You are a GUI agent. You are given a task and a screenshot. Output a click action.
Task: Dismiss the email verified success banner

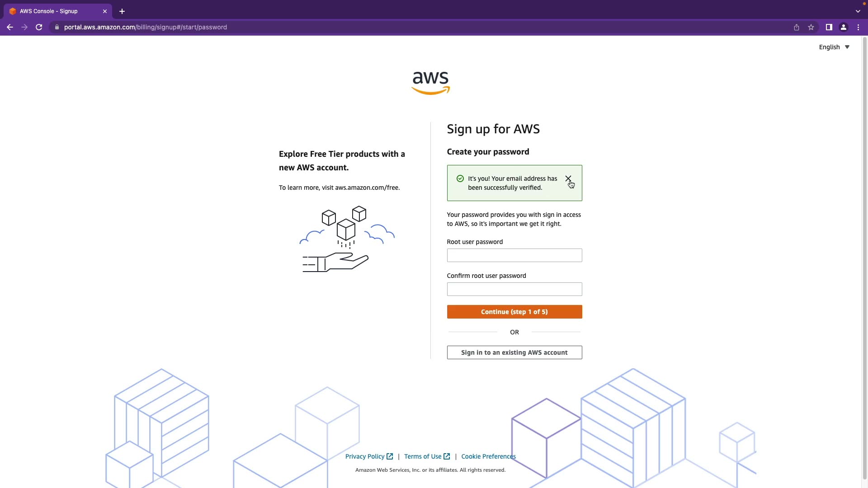click(x=568, y=178)
